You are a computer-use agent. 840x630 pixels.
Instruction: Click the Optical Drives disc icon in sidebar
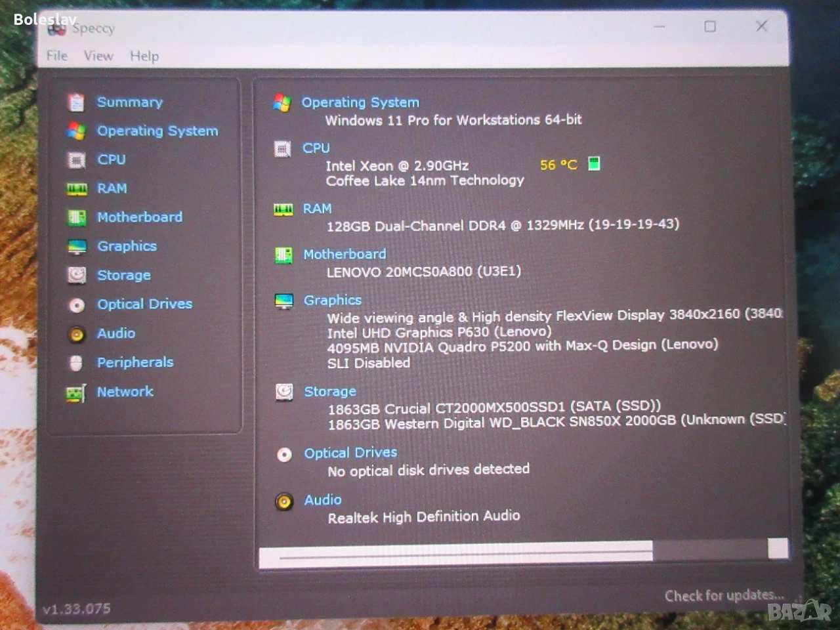(77, 305)
